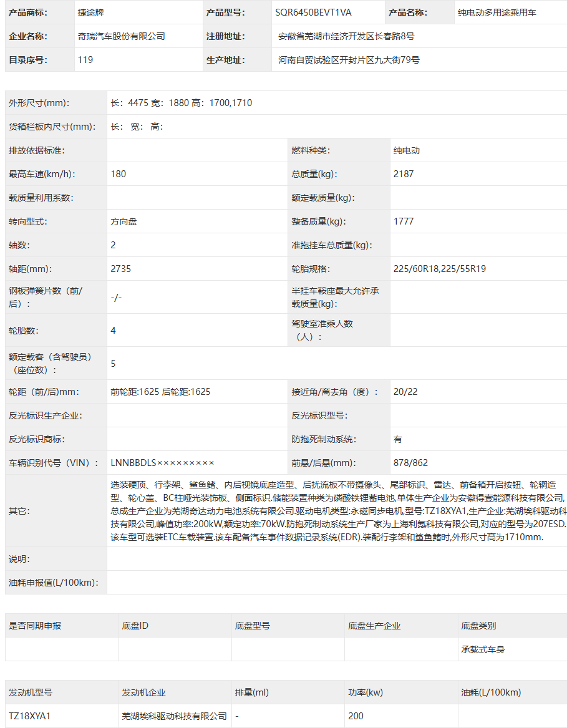Select the 是否同期申报 column header
567x728 pixels.
[x=35, y=626]
